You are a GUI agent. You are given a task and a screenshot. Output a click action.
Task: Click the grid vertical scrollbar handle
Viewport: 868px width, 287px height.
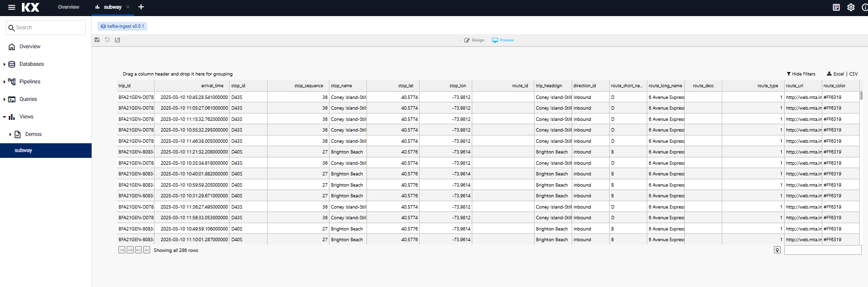pos(861,96)
